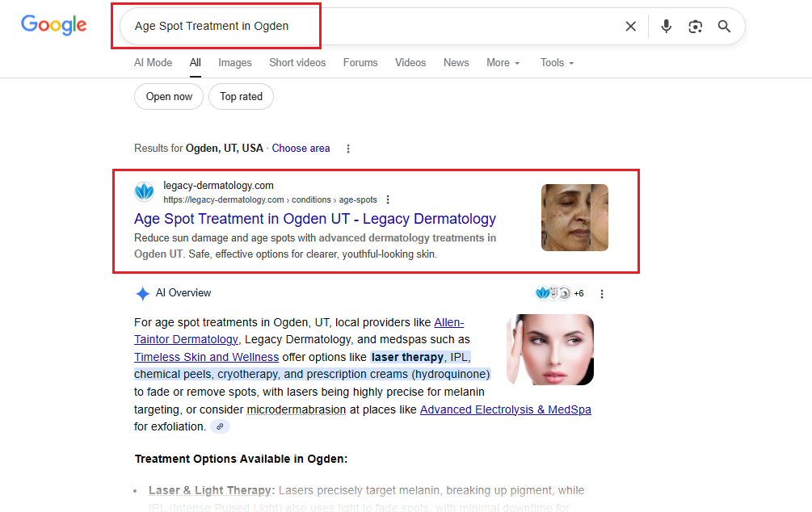This screenshot has width=812, height=512.
Task: Click the Legacy Dermatology result thumbnail
Action: pos(574,217)
